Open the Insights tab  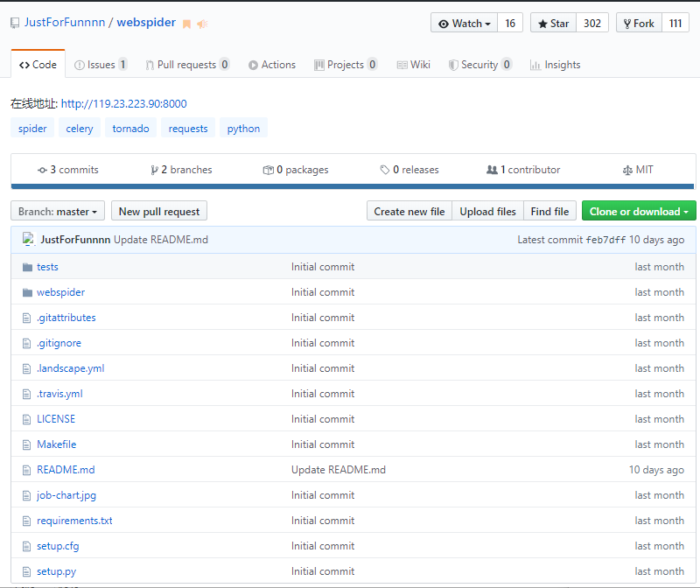tap(555, 65)
